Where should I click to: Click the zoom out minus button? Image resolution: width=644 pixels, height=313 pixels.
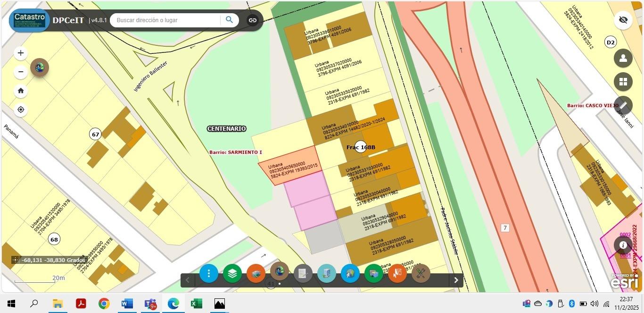[21, 72]
